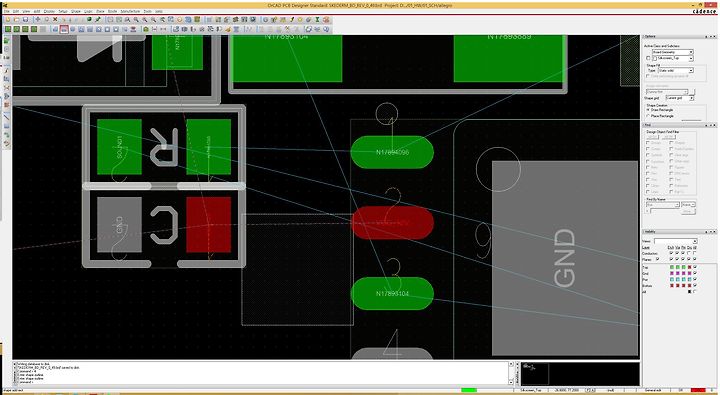The image size is (720, 395).
Task: Click the Shape Add polygon icon
Action: [55, 29]
